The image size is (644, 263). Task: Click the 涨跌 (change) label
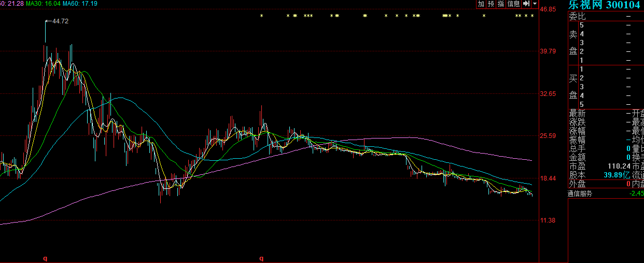tap(577, 122)
